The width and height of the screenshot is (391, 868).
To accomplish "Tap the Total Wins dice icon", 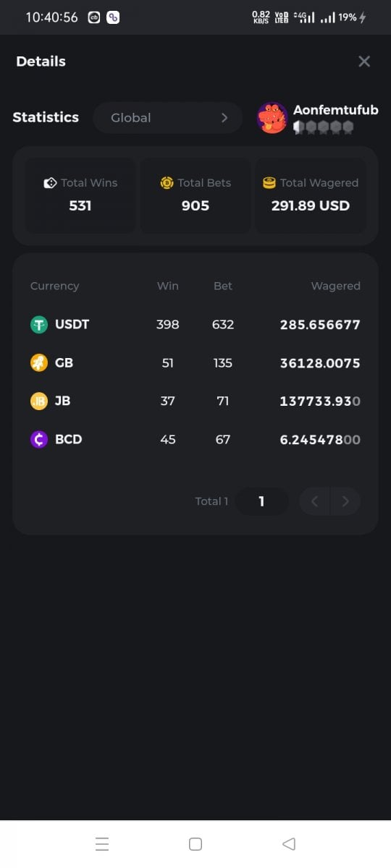I will click(50, 183).
